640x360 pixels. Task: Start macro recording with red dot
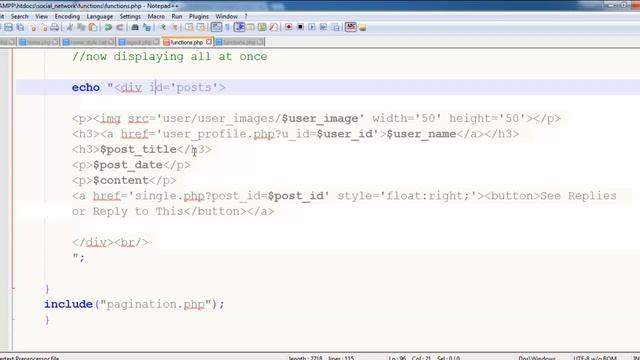[289, 27]
